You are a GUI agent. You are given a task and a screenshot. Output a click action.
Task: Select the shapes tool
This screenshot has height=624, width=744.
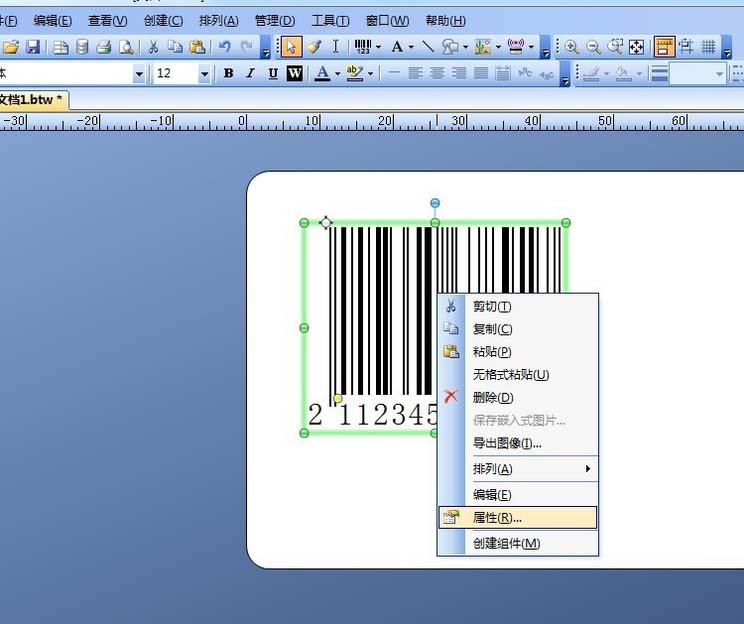click(x=450, y=47)
